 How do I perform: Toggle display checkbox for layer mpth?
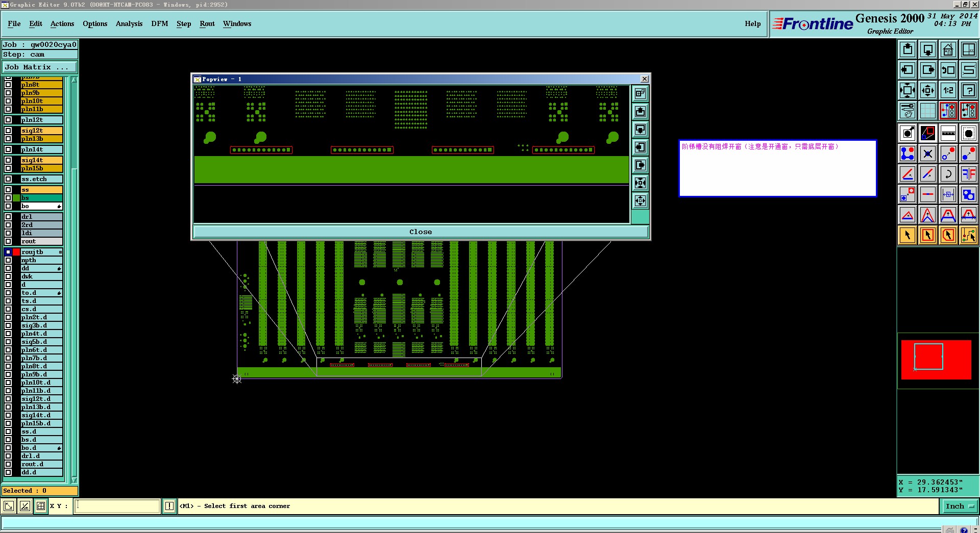pos(8,260)
